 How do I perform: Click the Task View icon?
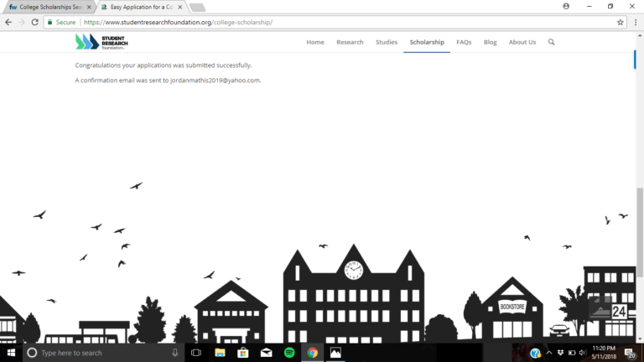coord(196,353)
